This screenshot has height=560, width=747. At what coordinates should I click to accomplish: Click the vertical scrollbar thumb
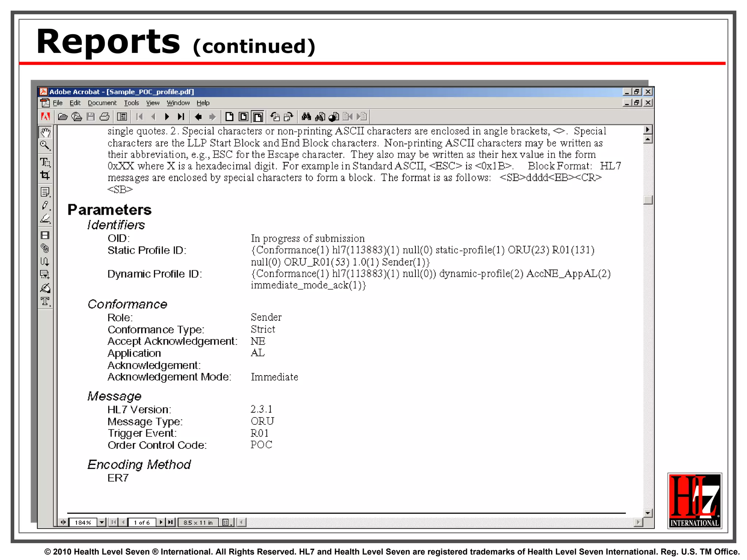[x=648, y=200]
